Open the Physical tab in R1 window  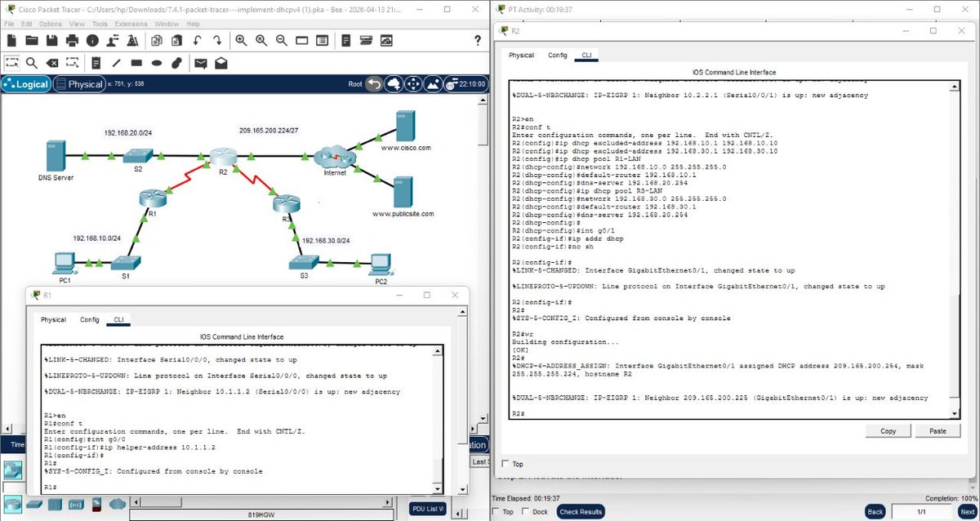coord(53,319)
